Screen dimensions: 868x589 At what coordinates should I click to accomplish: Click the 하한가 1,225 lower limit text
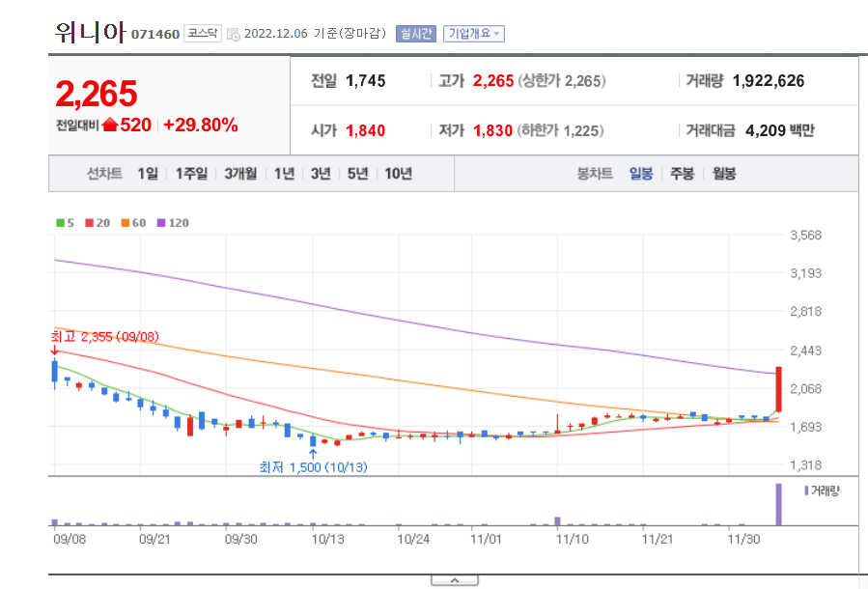point(560,130)
